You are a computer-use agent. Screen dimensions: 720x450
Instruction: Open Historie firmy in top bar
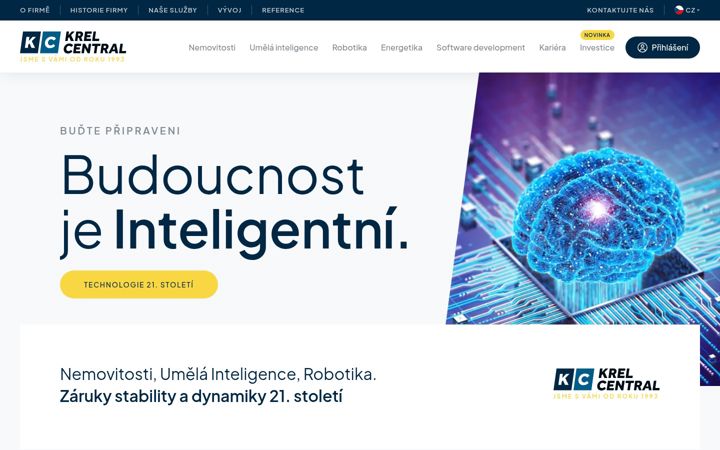tap(99, 10)
